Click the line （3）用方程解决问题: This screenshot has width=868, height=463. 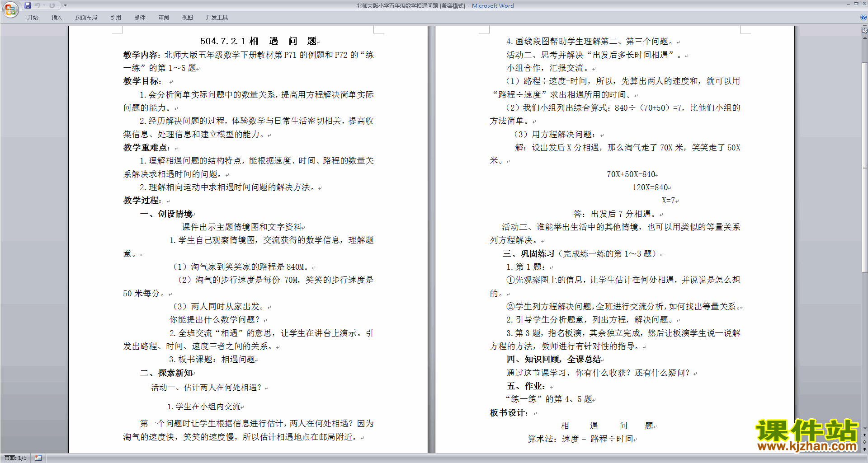[x=555, y=135]
